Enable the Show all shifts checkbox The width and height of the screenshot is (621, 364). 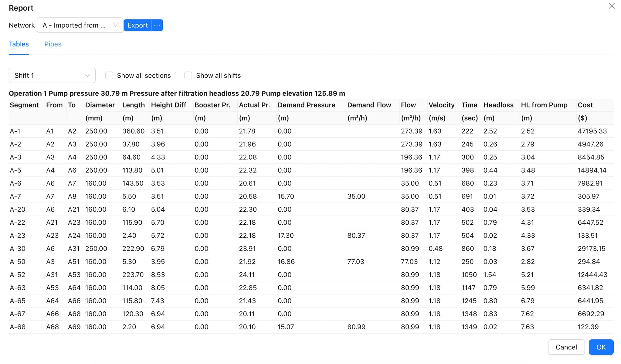188,75
